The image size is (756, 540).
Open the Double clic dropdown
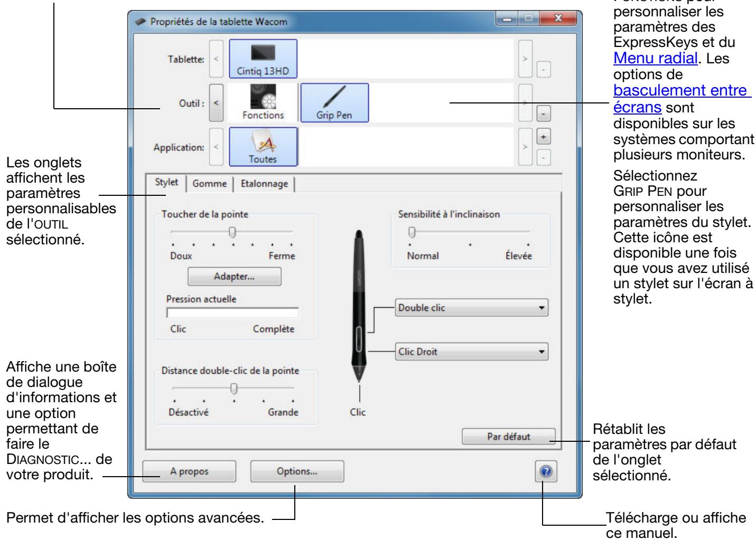pyautogui.click(x=472, y=308)
